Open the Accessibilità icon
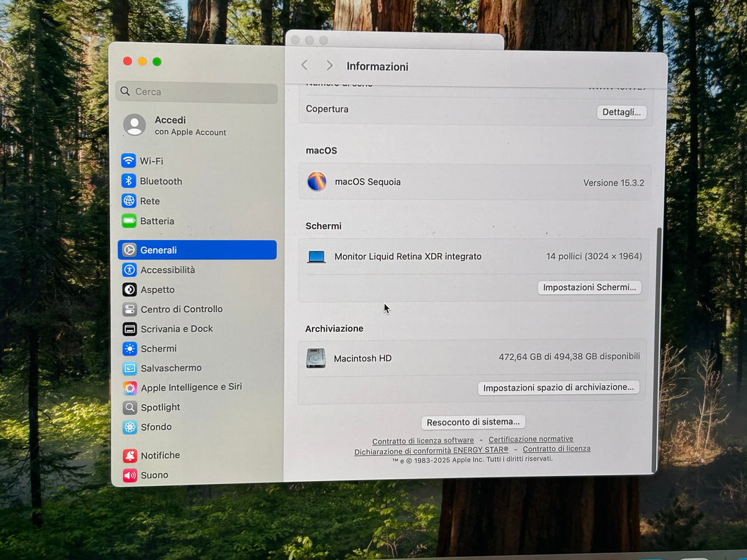747x560 pixels. pos(129,269)
